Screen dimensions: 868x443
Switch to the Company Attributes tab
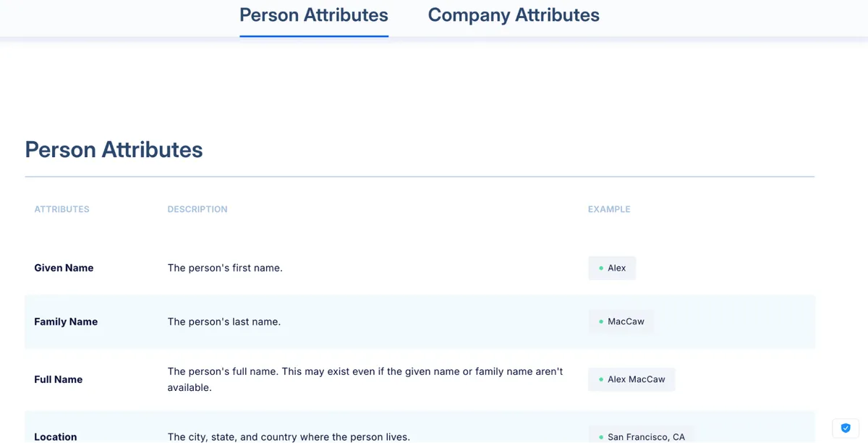(x=514, y=14)
